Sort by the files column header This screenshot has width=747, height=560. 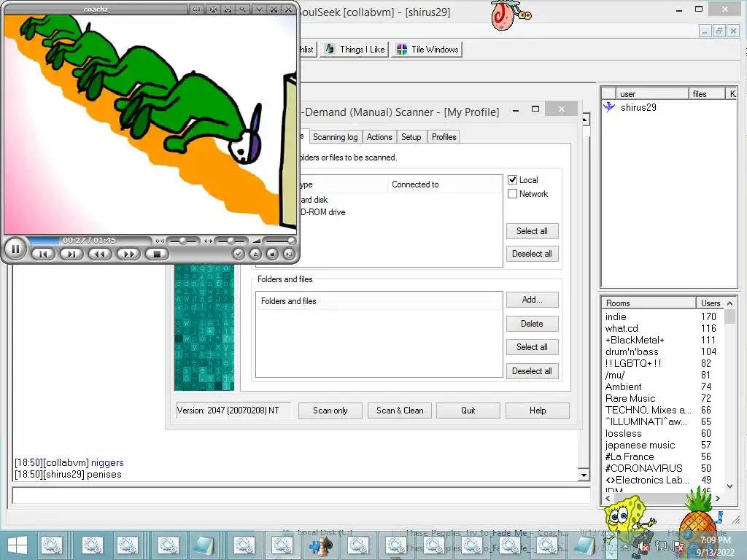[x=707, y=94]
